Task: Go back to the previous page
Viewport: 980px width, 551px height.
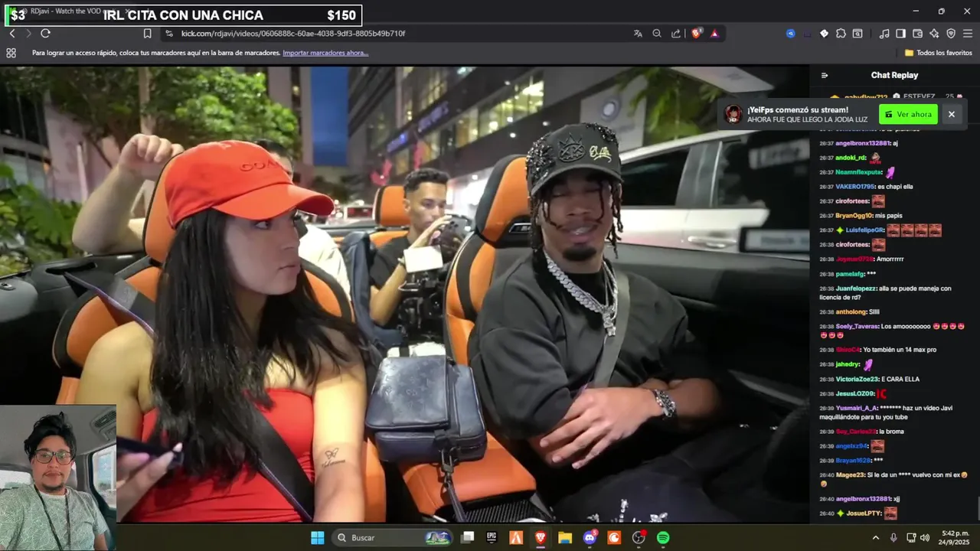Action: [12, 34]
